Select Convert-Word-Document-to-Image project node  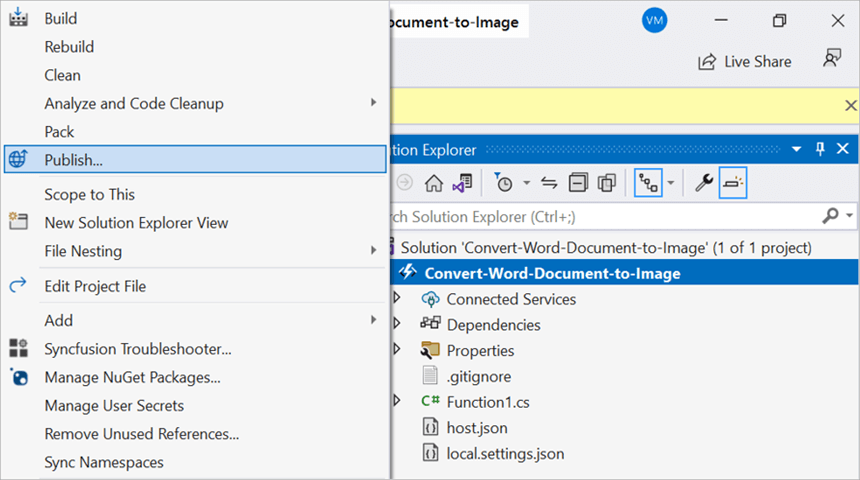coord(552,273)
